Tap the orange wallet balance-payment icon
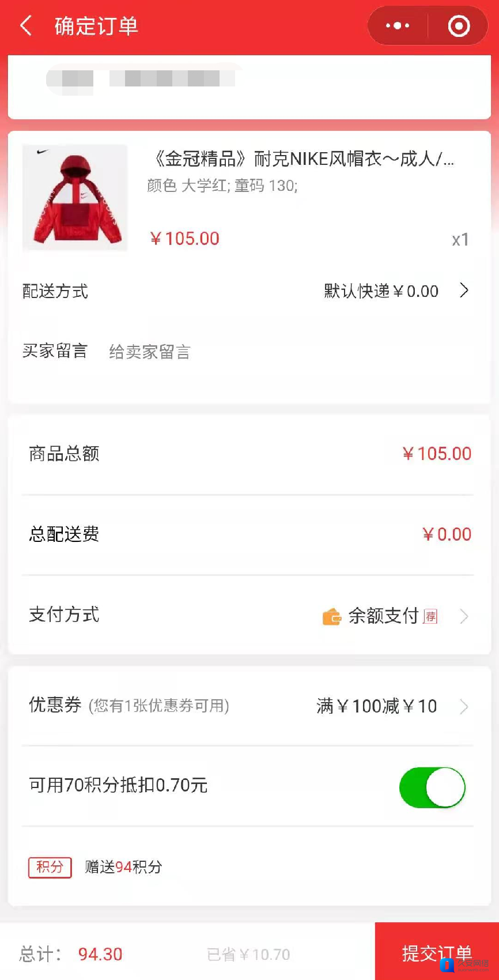Screen dimensions: 499x980 pos(331,617)
